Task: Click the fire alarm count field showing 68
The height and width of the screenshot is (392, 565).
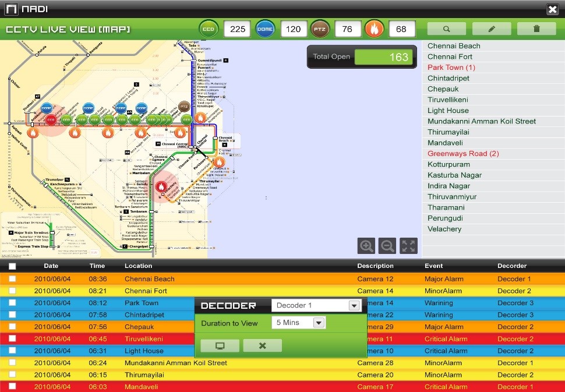Action: [401, 29]
